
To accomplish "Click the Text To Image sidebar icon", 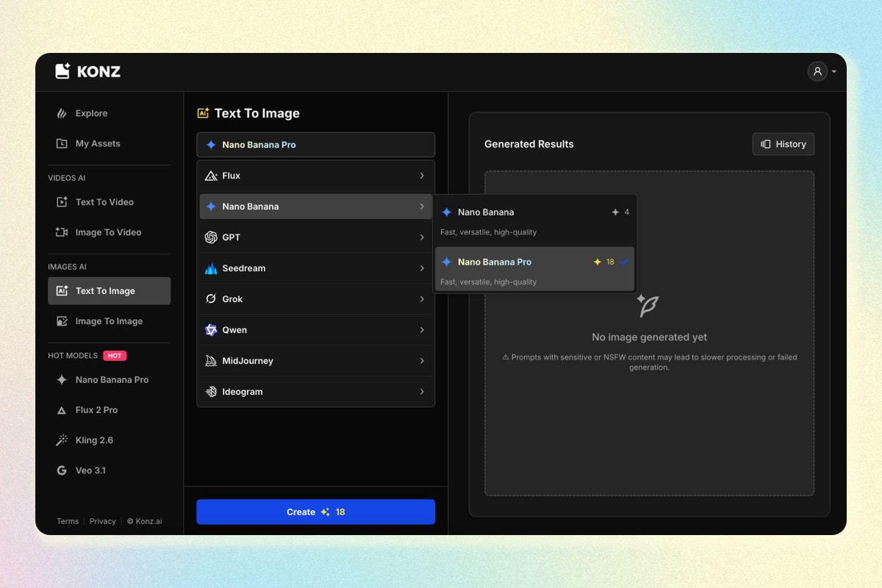I will 62,291.
